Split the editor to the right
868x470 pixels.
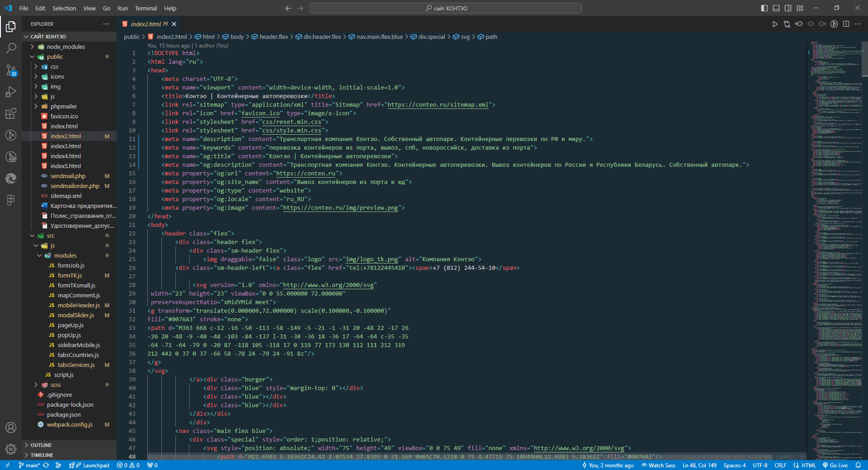pos(846,24)
